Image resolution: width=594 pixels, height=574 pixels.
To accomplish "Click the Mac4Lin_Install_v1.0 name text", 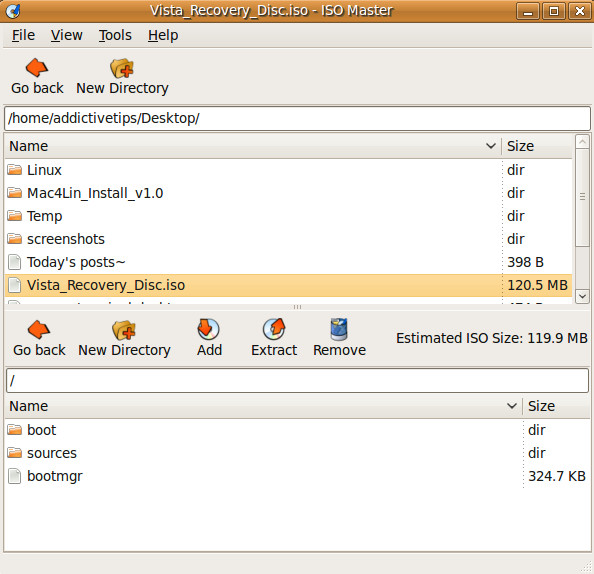I will pos(95,193).
